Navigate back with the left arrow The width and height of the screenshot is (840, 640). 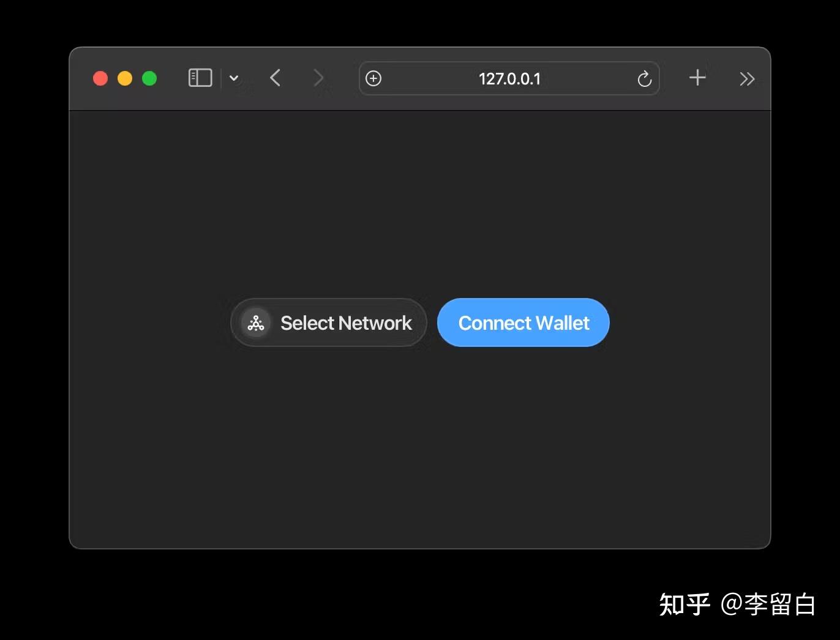(275, 78)
